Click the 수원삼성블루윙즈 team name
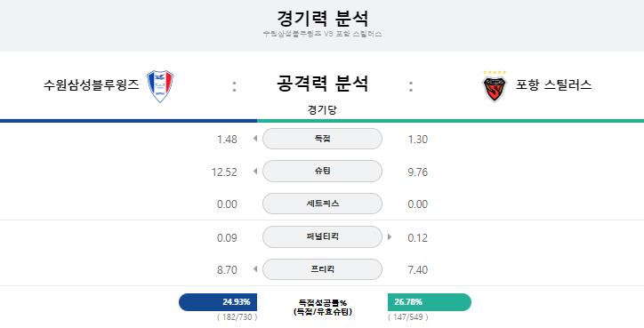The height and width of the screenshot is (328, 644). tap(92, 85)
